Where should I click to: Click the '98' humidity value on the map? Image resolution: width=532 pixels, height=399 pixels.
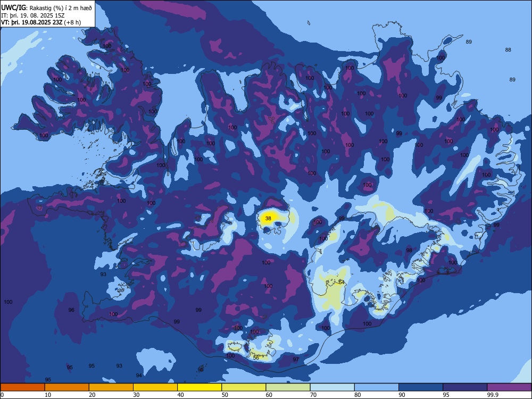pos(409,251)
